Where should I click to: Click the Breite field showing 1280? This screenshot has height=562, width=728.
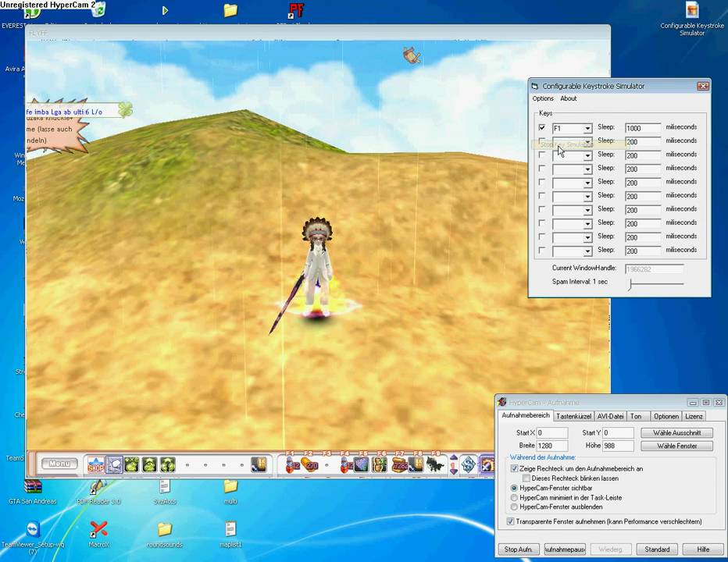pyautogui.click(x=552, y=446)
